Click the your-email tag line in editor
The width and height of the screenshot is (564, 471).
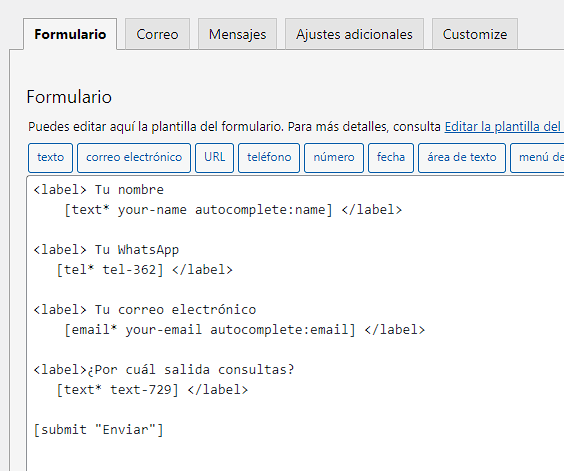click(x=244, y=330)
